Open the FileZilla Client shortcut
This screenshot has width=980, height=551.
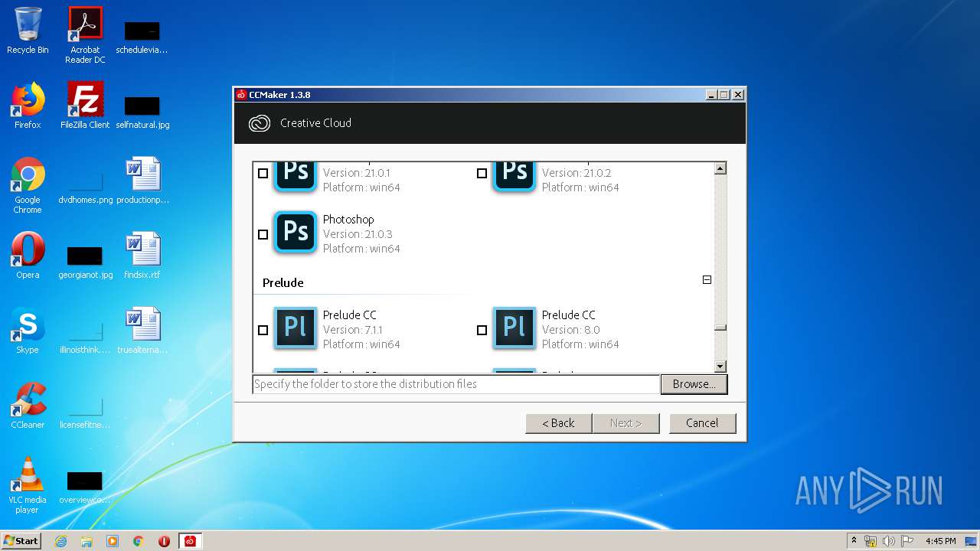click(85, 106)
